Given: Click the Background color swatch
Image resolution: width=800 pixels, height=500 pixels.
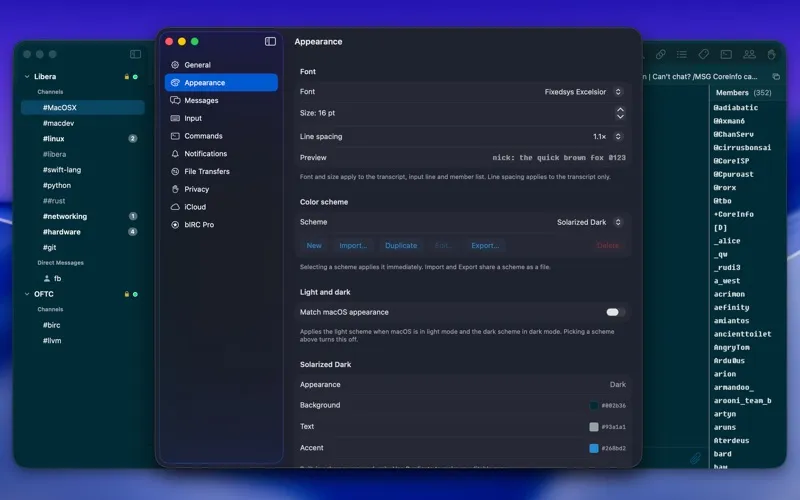Looking at the screenshot, I should pos(594,406).
